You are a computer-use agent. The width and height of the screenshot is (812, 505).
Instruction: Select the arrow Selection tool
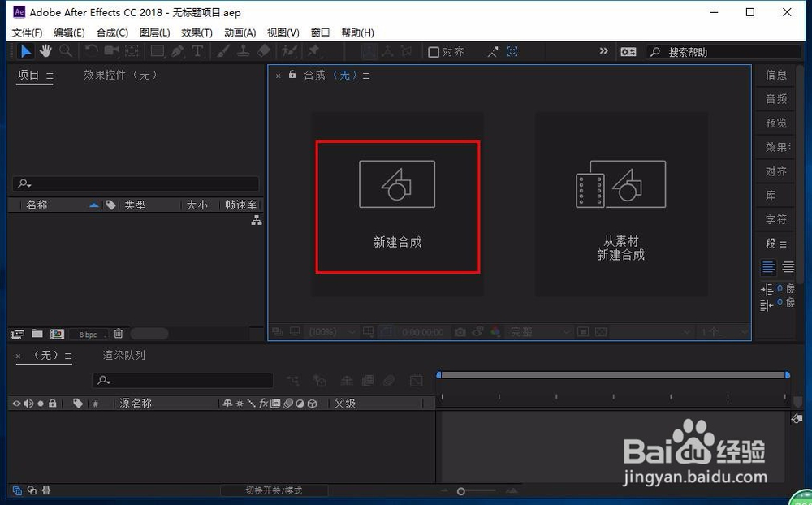pyautogui.click(x=25, y=51)
